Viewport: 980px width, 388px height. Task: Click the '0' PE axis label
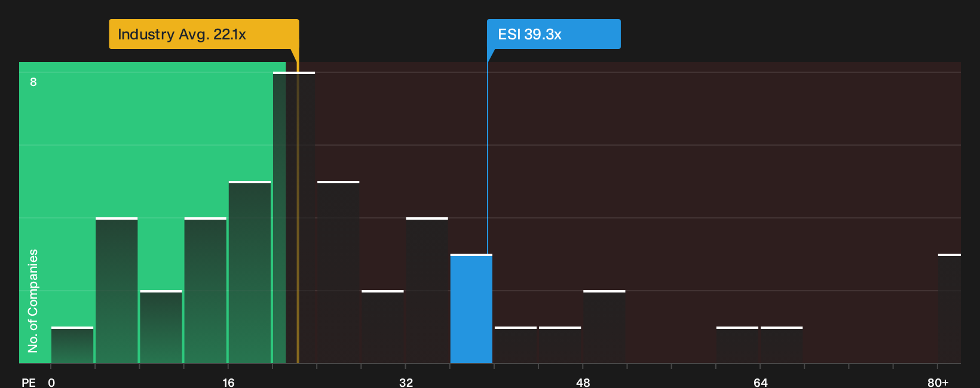click(51, 382)
